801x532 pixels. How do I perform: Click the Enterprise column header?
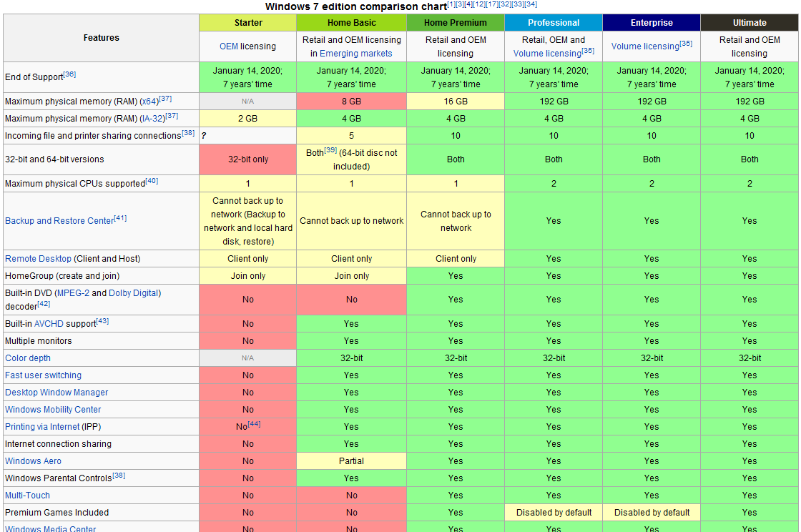652,22
